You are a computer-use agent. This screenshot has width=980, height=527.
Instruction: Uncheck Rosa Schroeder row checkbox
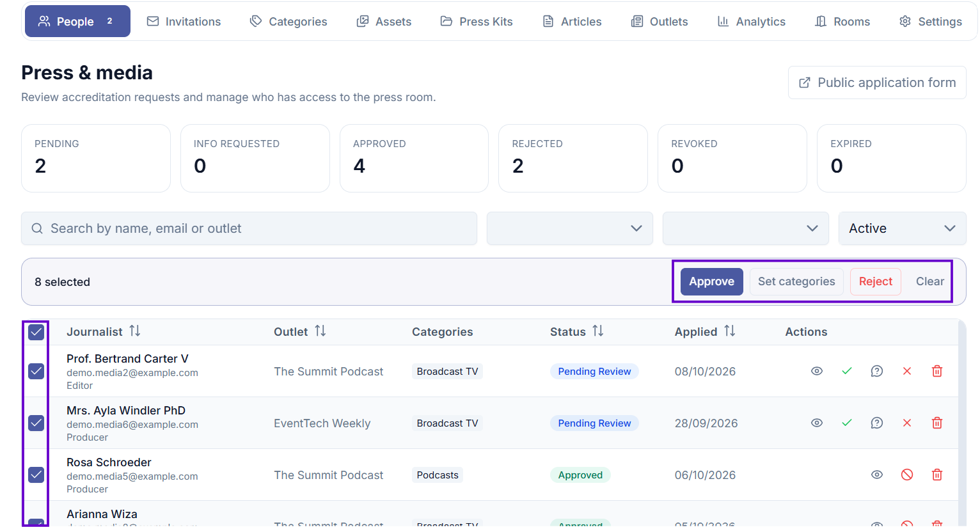coord(36,475)
